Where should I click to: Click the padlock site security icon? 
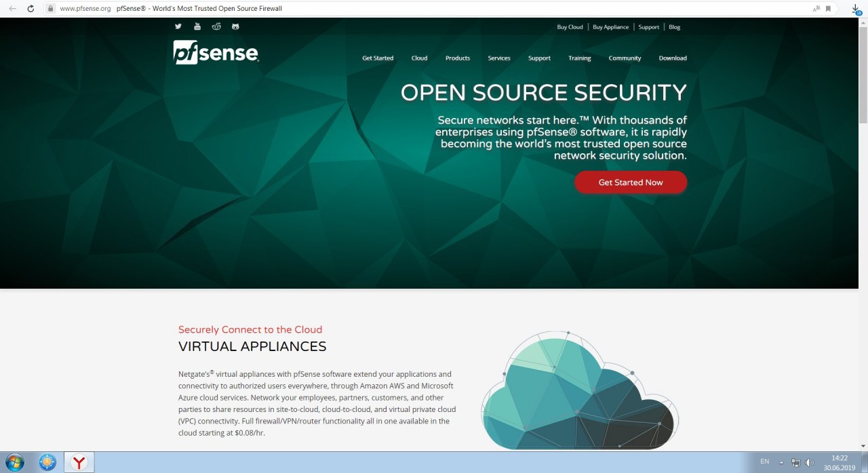[50, 9]
